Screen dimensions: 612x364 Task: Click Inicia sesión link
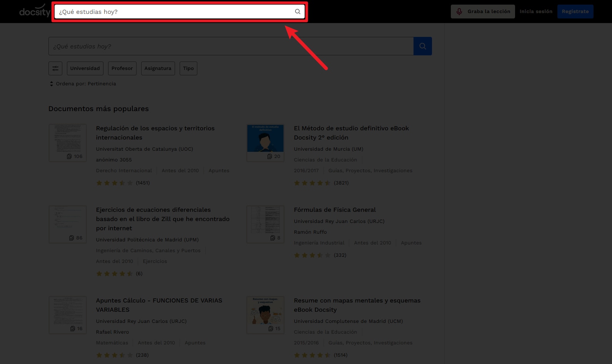536,12
